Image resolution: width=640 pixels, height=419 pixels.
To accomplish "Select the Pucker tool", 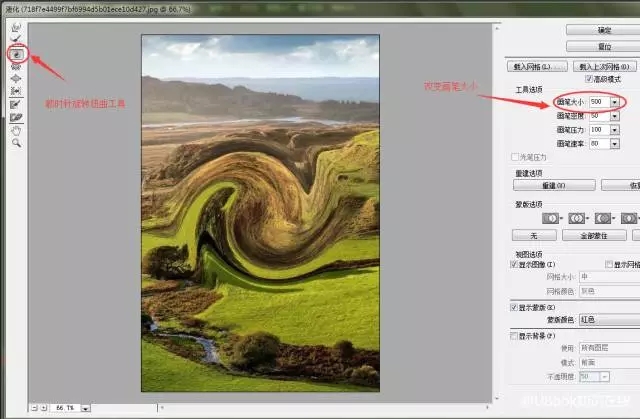I will [x=16, y=67].
